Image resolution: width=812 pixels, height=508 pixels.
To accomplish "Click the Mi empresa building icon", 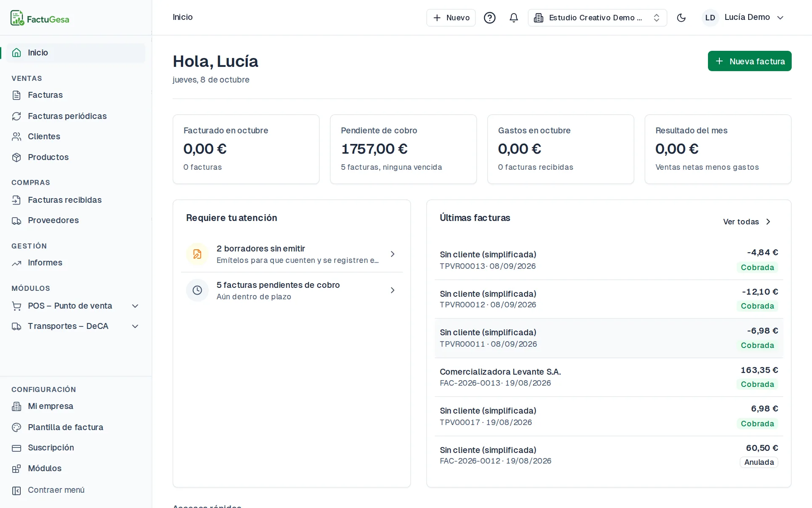I will click(16, 406).
